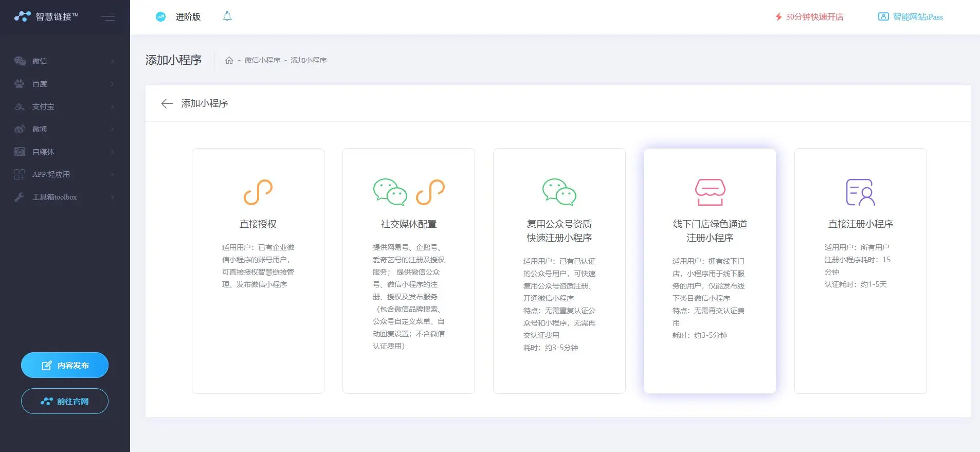Image resolution: width=980 pixels, height=452 pixels.
Task: Click the 智慧链接 logo in sidebar
Action: click(x=46, y=16)
